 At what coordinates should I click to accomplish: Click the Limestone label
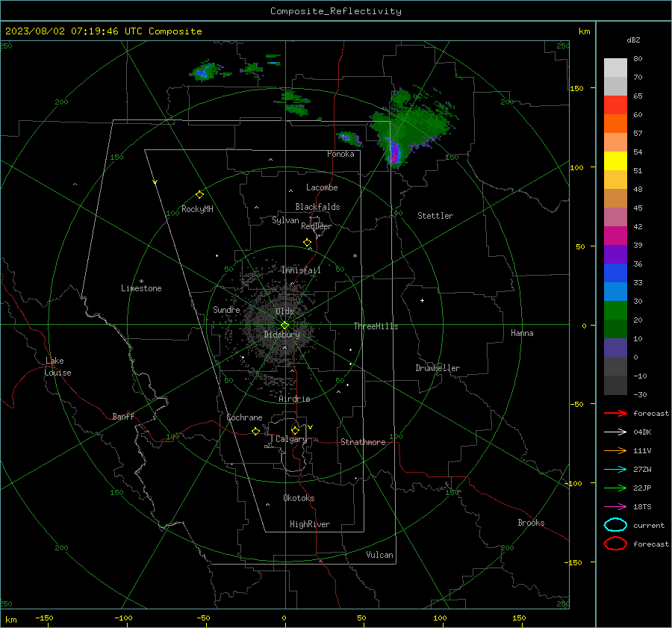[141, 288]
